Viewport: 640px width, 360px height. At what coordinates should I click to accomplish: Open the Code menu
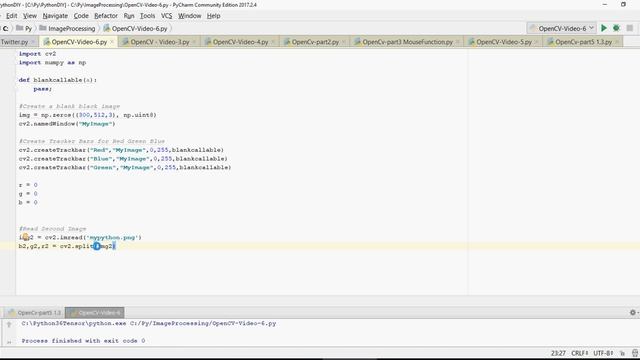[81, 16]
